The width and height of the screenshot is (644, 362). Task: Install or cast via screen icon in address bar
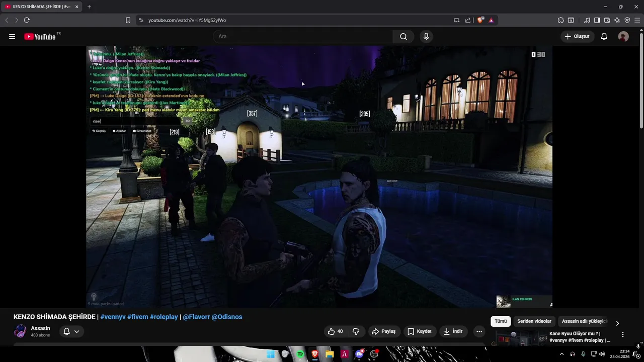pyautogui.click(x=457, y=20)
